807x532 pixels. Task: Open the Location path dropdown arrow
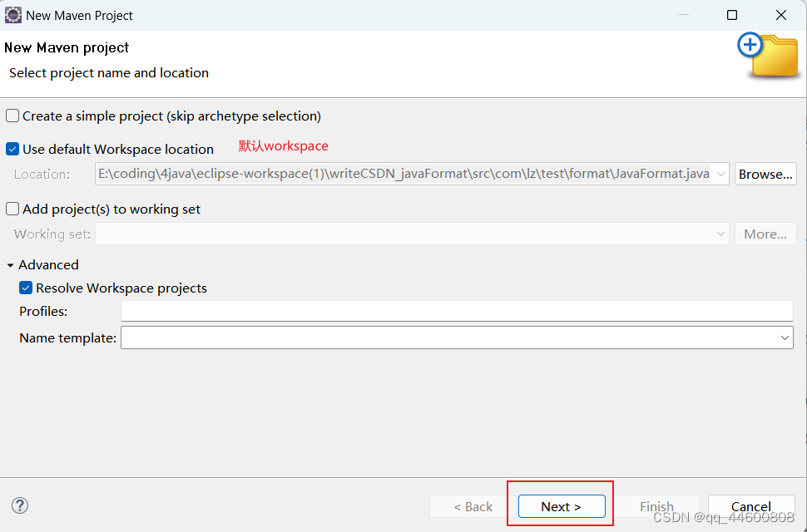(720, 175)
